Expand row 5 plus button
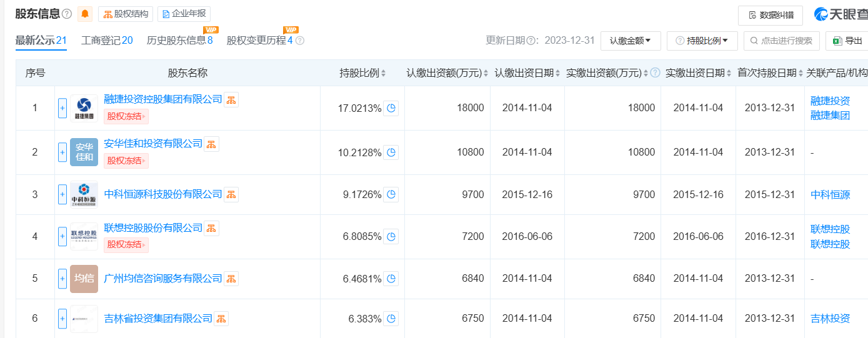Viewport: 868px width, 338px height. click(62, 279)
